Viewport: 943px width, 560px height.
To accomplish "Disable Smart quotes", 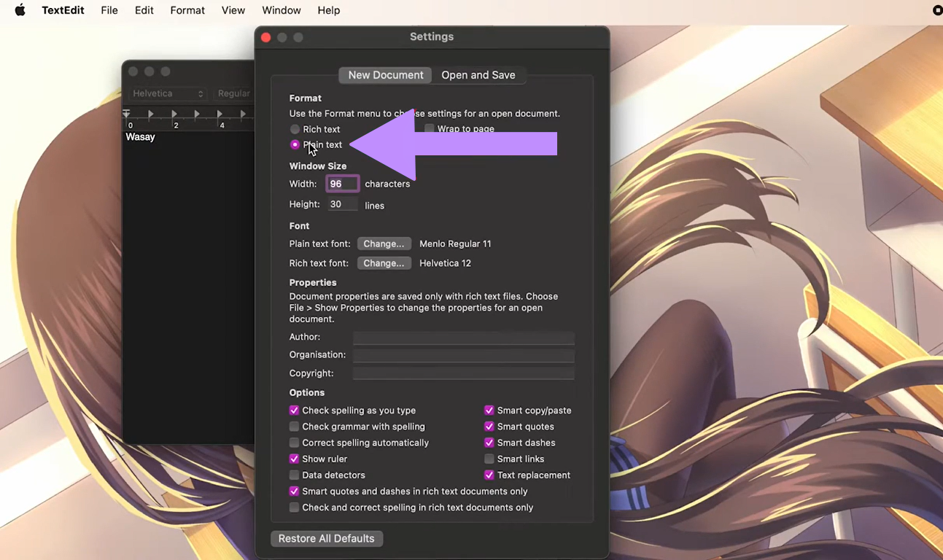I will click(x=489, y=426).
